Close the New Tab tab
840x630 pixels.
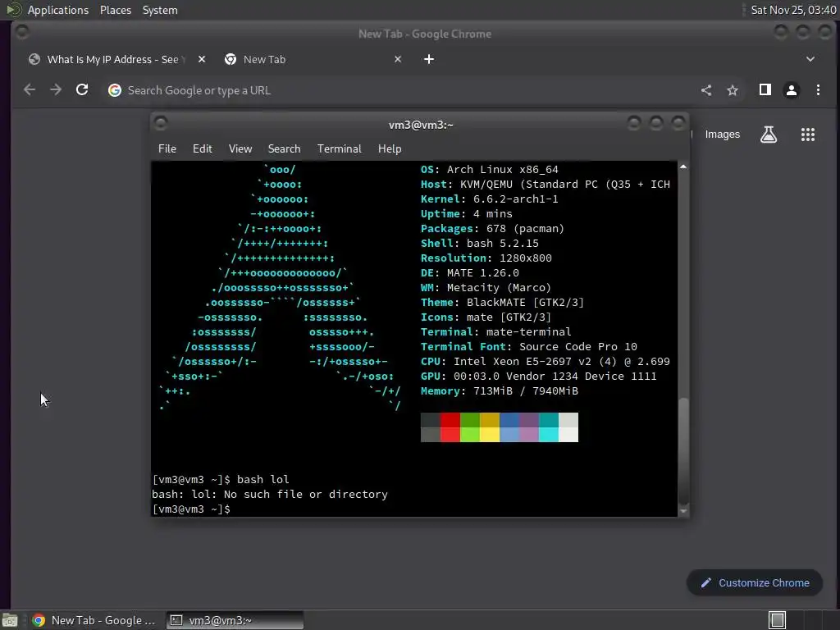pos(398,59)
